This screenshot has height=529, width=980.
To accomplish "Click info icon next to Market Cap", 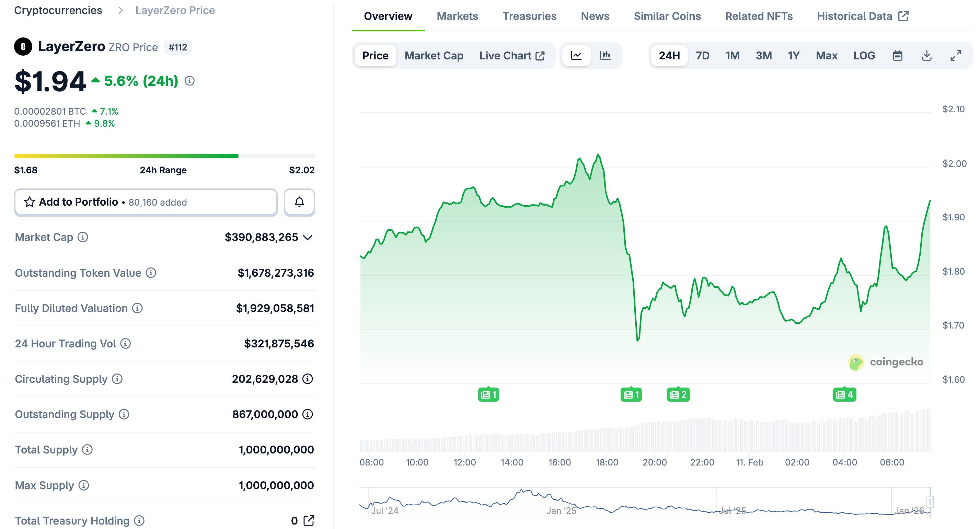I will [x=83, y=237].
